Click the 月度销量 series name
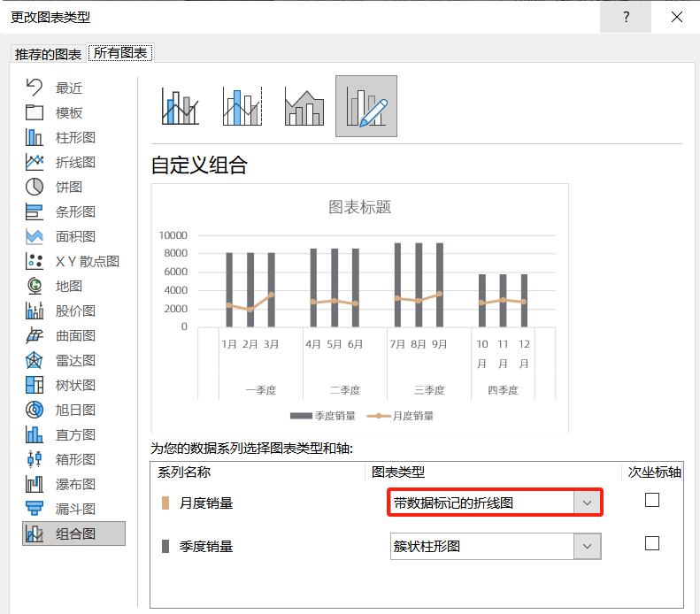The image size is (700, 614). coord(206,503)
